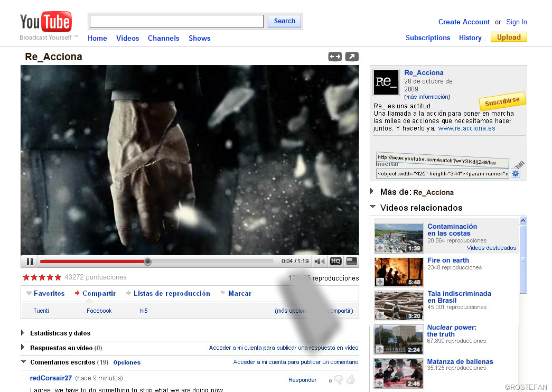
Task: Click the unplayed part of seek bar
Action: [x=212, y=262]
